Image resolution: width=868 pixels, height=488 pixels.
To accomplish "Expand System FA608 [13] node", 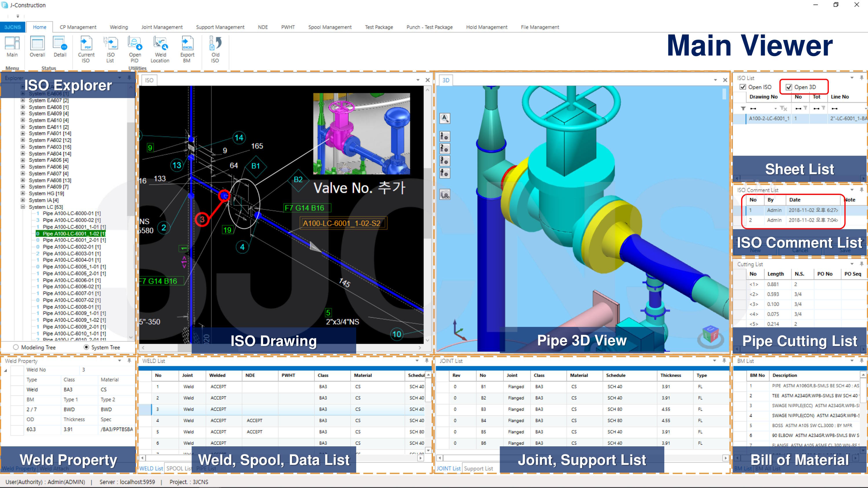I will coord(23,180).
